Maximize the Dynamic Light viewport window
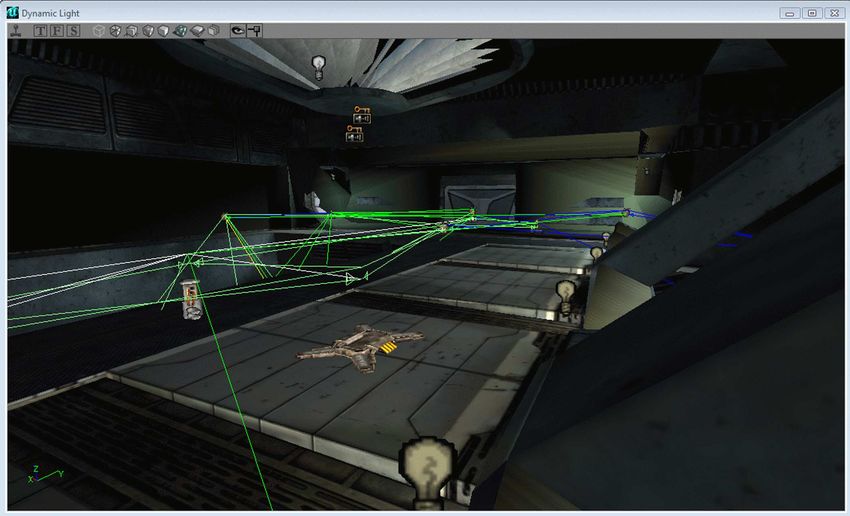The height and width of the screenshot is (516, 850). tap(812, 13)
